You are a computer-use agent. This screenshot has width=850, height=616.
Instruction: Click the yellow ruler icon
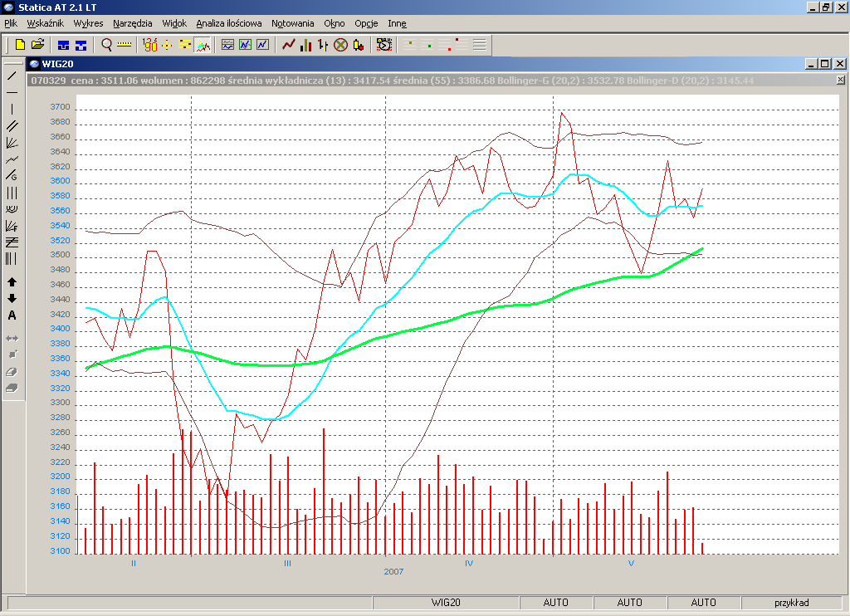point(125,45)
